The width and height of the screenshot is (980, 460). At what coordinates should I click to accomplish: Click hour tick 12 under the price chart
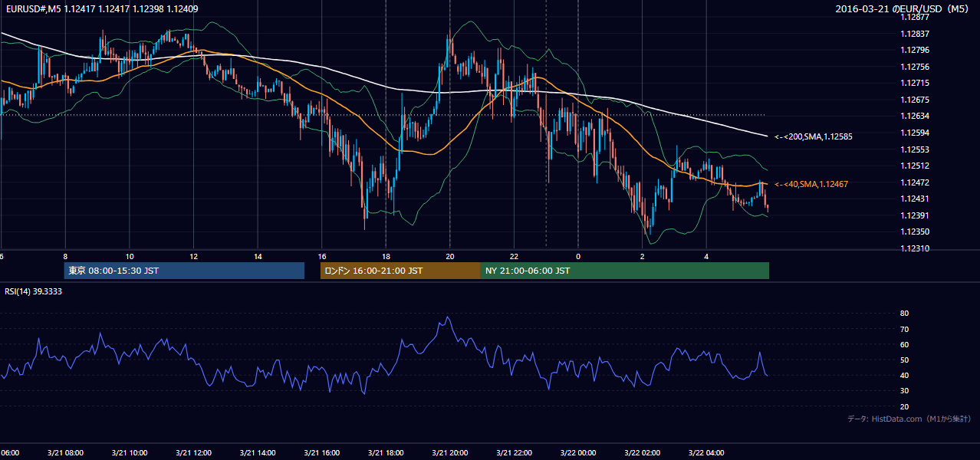tap(193, 256)
